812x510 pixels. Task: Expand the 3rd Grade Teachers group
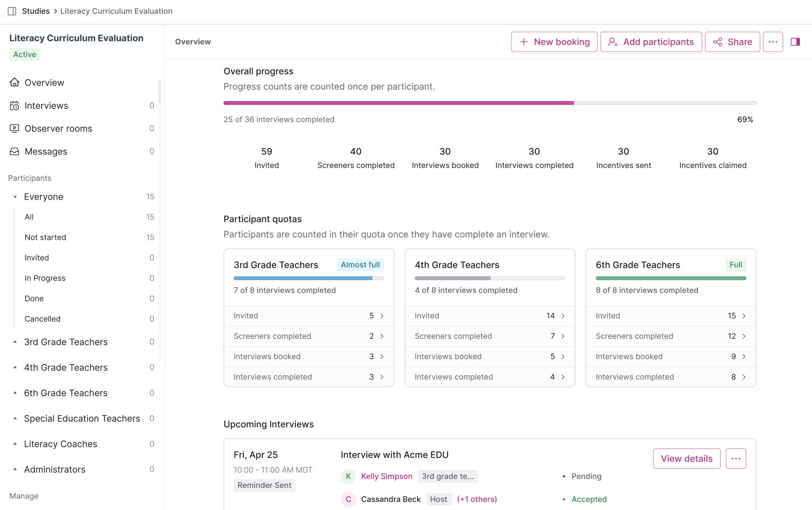point(15,342)
